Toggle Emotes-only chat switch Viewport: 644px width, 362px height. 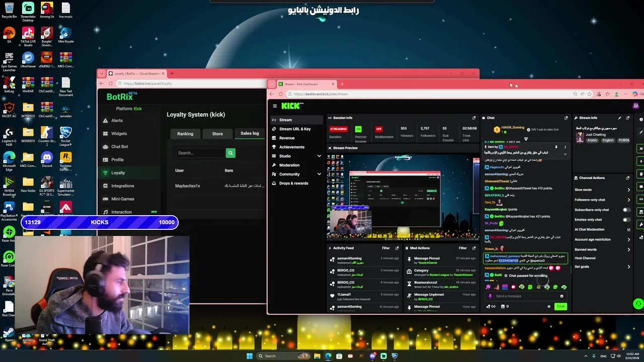pyautogui.click(x=626, y=220)
